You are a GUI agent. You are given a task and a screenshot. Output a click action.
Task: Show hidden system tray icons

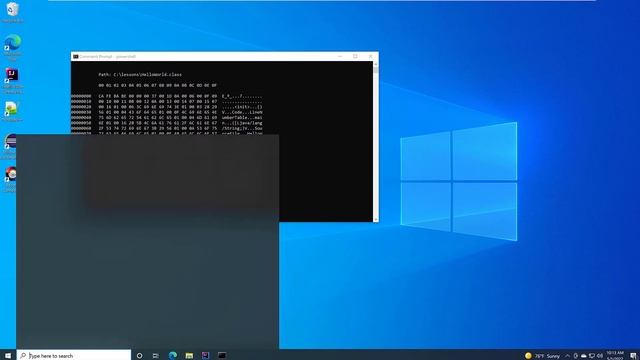567,356
